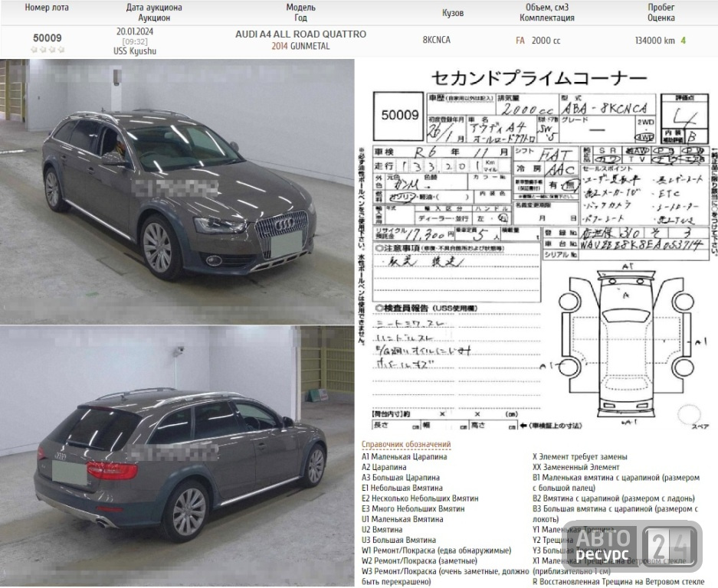718x588 pixels.
Task: Click the R Восстановленная Трещина entry
Action: pos(618,582)
